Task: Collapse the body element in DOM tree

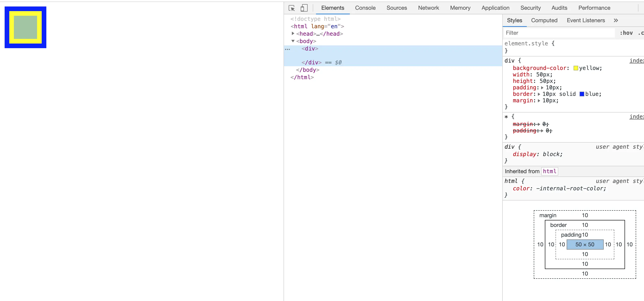Action: [293, 41]
